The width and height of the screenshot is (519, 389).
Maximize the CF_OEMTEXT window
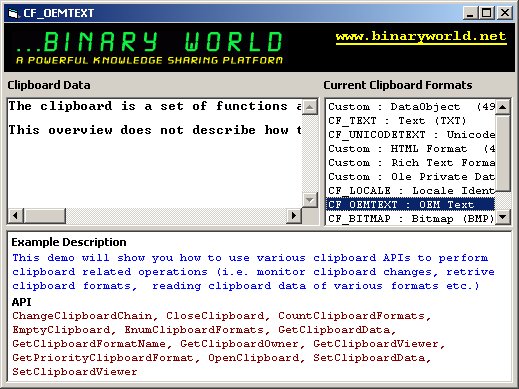click(487, 13)
